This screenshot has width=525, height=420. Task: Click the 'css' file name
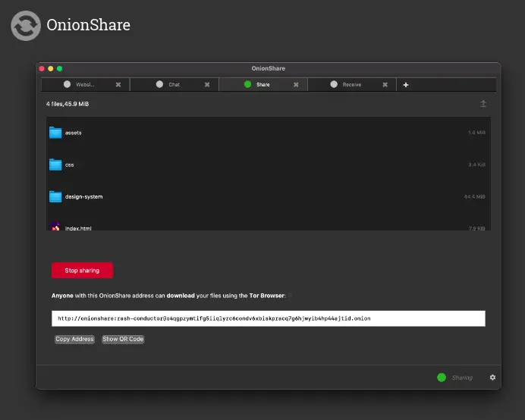69,165
